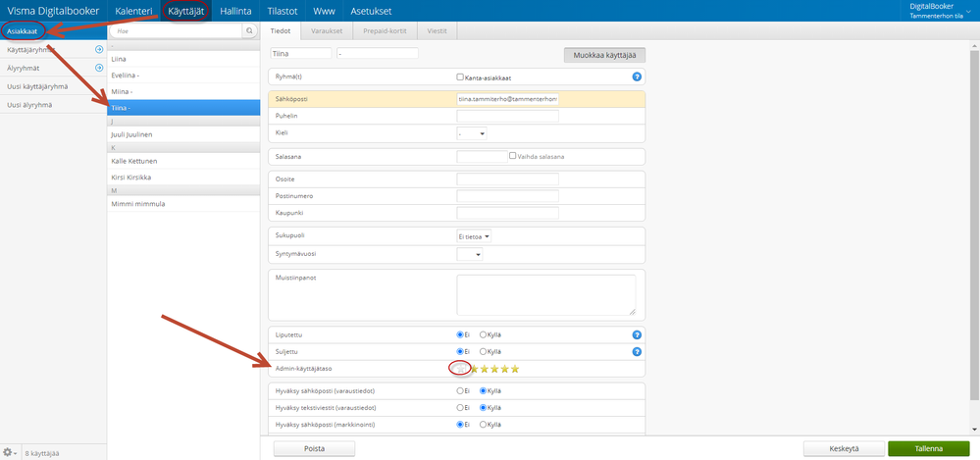
Task: Select the fifth gold star in Admin-käyttäjätaso
Action: pos(515,369)
